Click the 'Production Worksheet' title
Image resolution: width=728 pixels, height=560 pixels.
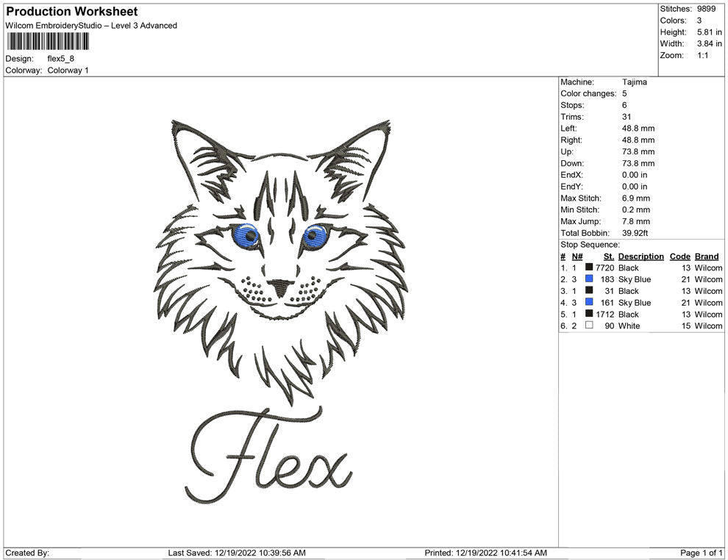(72, 12)
